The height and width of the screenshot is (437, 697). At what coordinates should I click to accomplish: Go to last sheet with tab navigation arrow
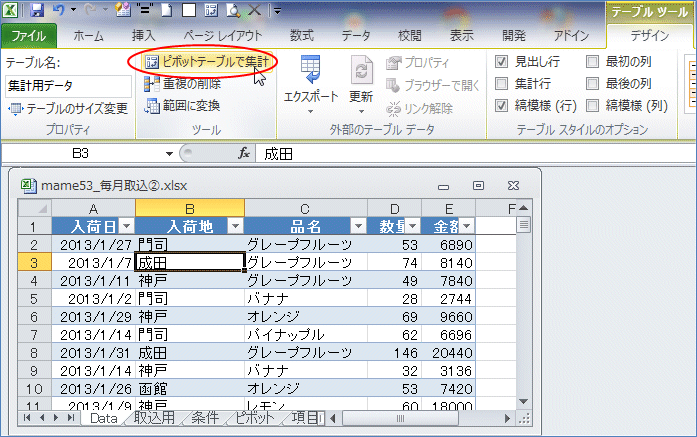click(x=71, y=418)
